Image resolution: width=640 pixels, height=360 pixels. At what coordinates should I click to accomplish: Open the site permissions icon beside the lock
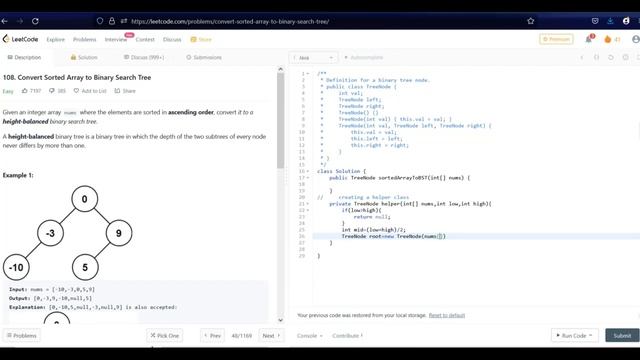pyautogui.click(x=124, y=21)
